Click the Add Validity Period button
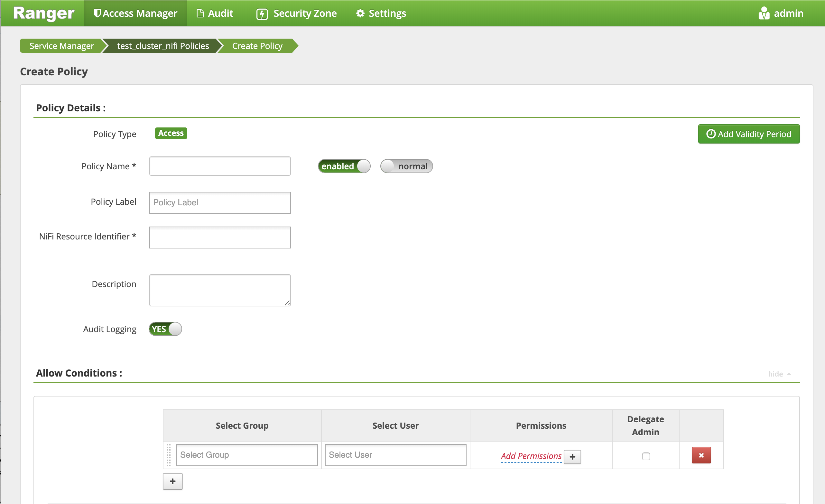The width and height of the screenshot is (825, 504). click(749, 133)
